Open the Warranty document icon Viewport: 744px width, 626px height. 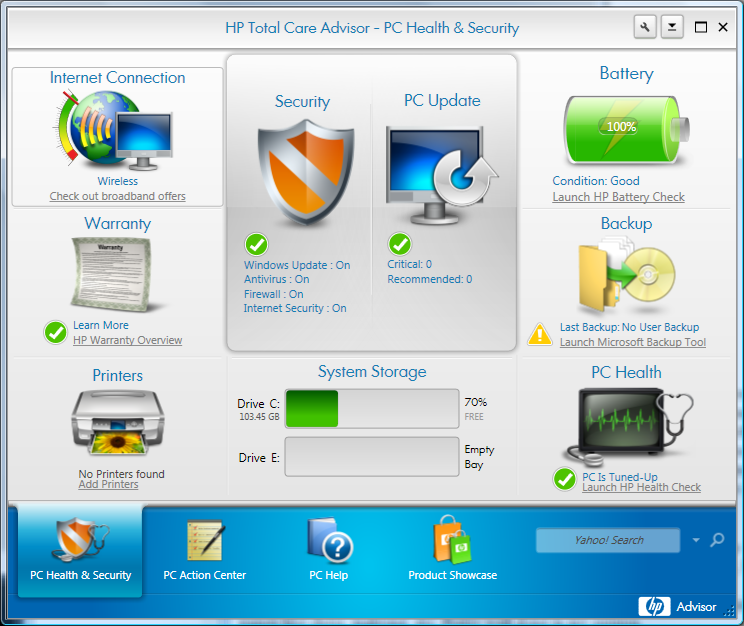[x=111, y=274]
